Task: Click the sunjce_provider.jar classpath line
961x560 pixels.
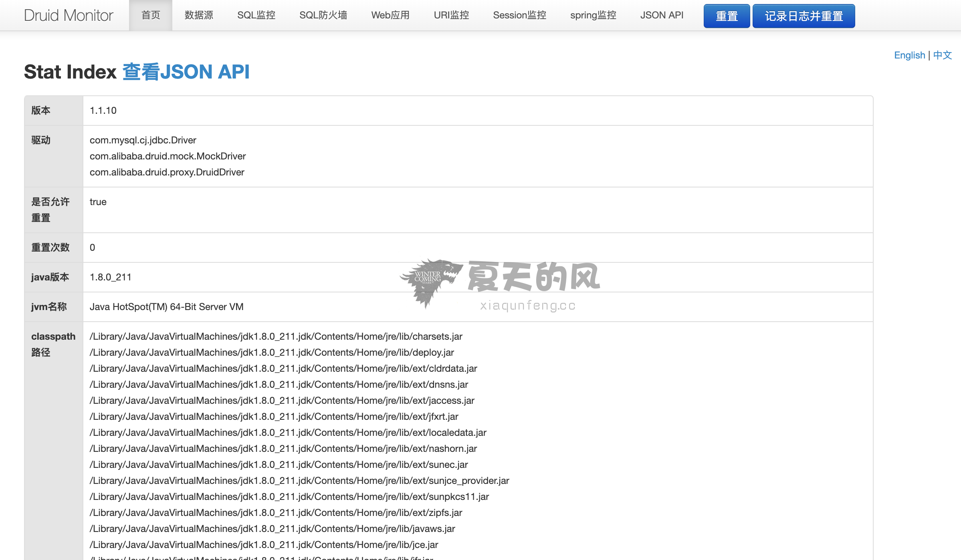Action: pyautogui.click(x=299, y=481)
